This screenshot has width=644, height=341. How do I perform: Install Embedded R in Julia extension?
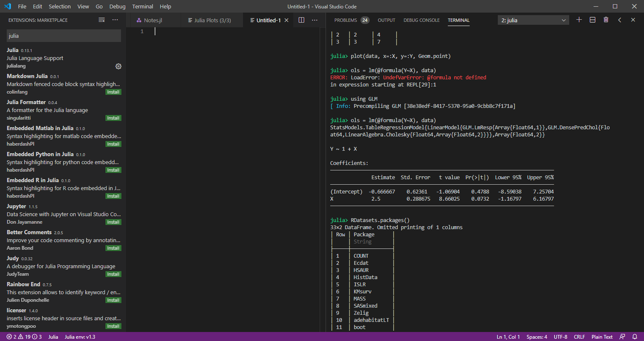pos(113,196)
